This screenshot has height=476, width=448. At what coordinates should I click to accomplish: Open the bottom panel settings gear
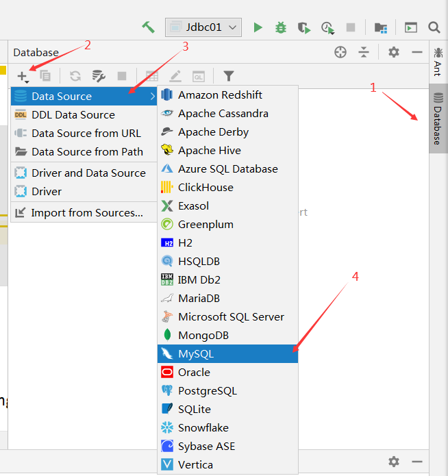tap(394, 462)
